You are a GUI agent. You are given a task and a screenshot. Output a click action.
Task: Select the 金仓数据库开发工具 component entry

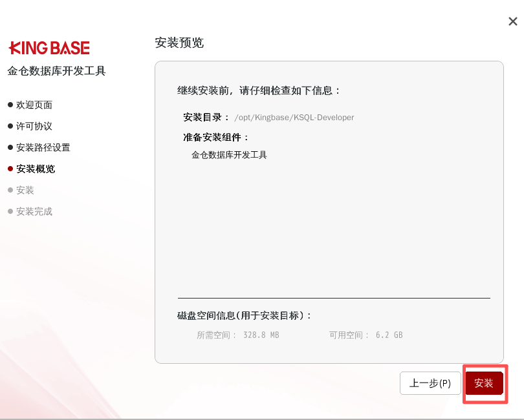click(229, 155)
